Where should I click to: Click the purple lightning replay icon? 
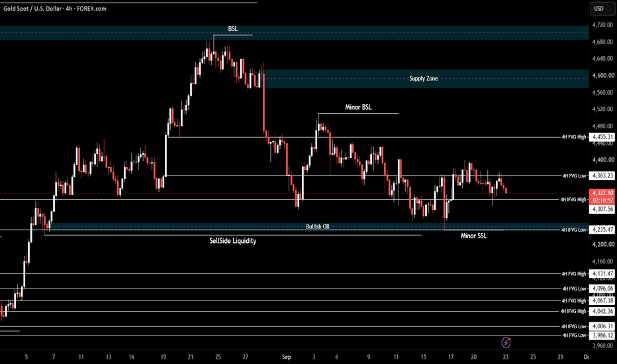tap(506, 343)
